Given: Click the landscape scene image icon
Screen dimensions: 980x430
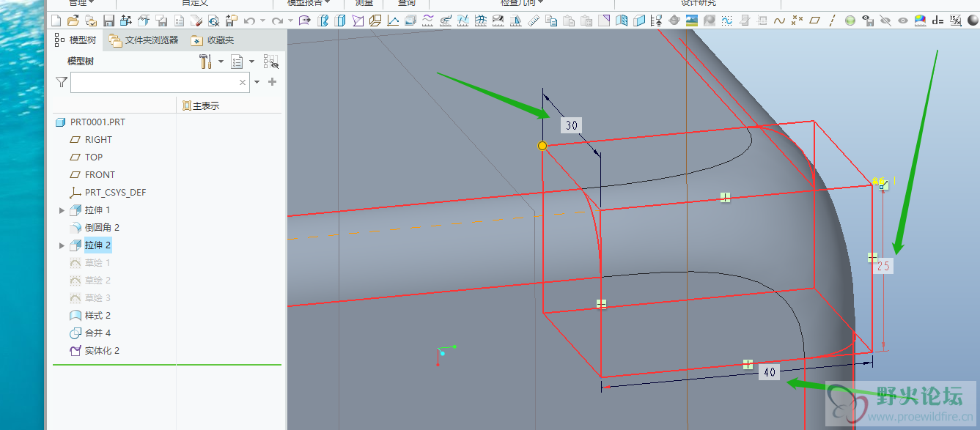Looking at the screenshot, I should (x=692, y=21).
